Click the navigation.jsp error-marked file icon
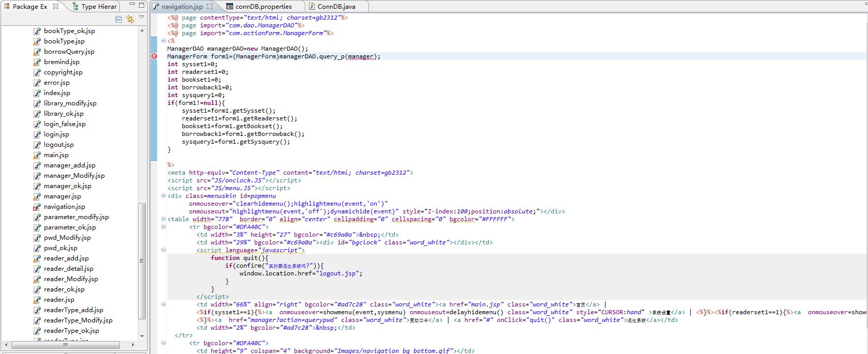 [37, 207]
